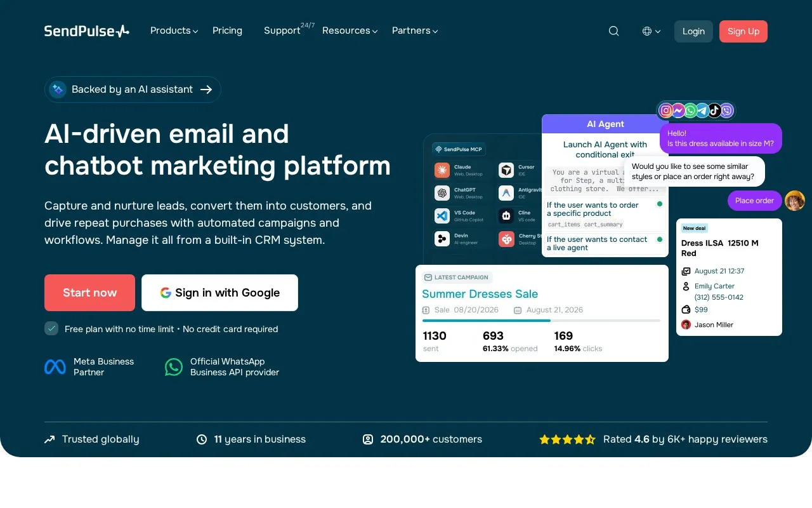Click the Devin AI-engineer icon
Image resolution: width=812 pixels, height=508 pixels.
point(442,239)
